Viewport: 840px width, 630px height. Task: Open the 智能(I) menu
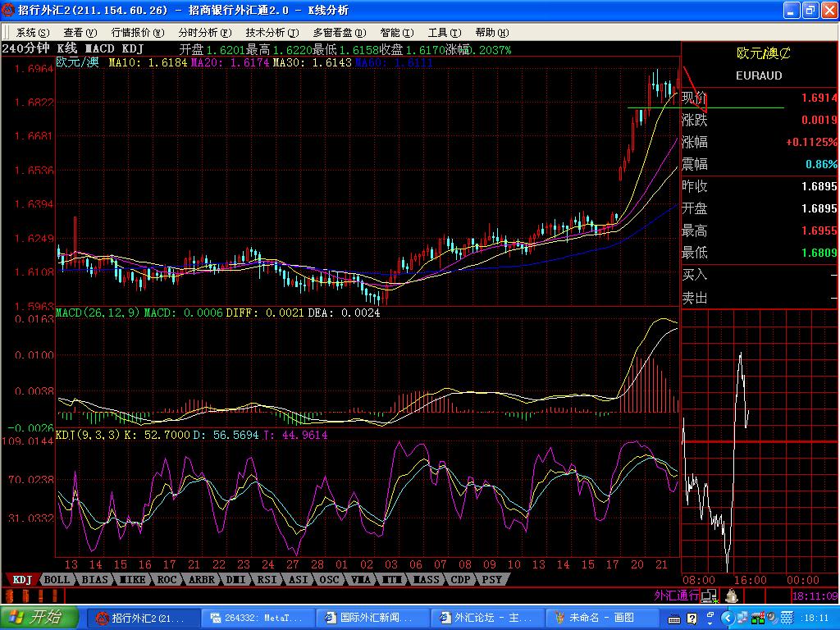coord(396,33)
